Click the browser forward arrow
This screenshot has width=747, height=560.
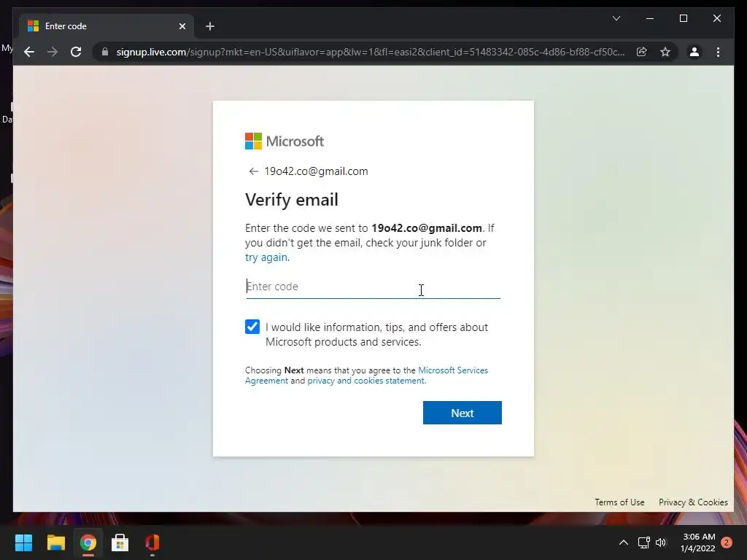click(x=53, y=52)
